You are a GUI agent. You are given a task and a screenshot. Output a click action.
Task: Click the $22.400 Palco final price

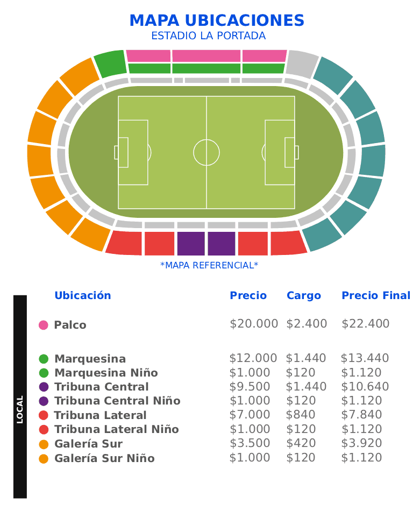point(365,324)
